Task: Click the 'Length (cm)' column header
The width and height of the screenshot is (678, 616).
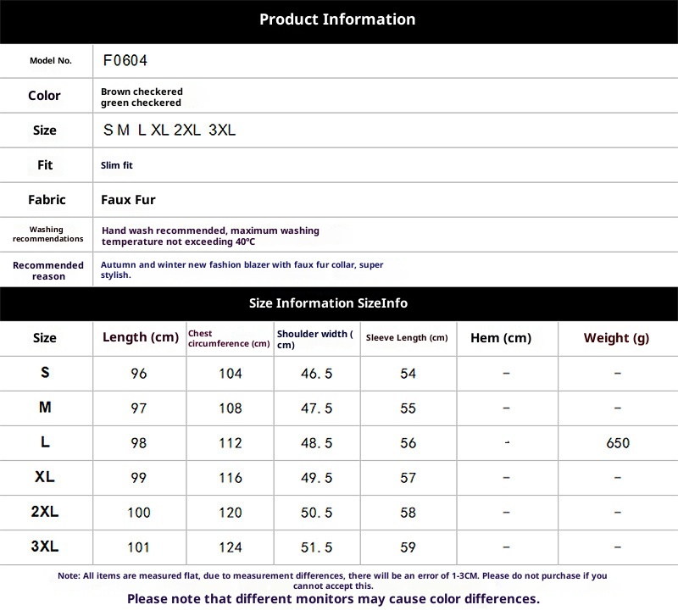Action: coord(140,338)
